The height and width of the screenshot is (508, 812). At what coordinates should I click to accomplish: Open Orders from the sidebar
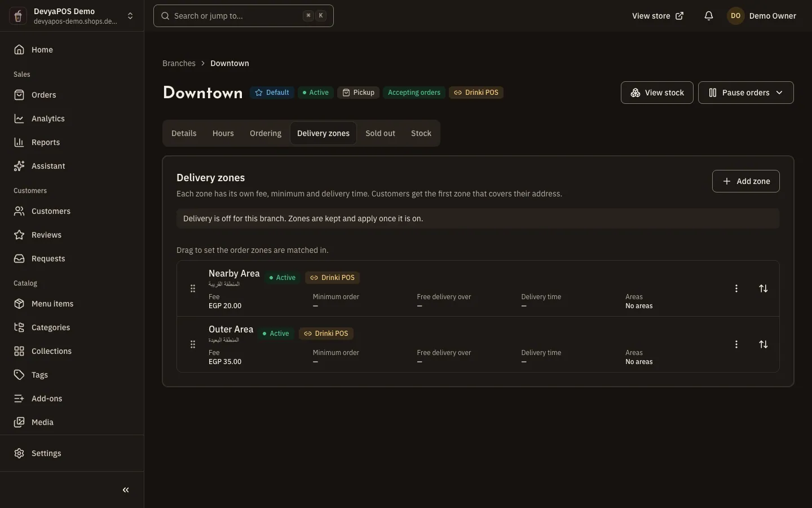pyautogui.click(x=72, y=95)
